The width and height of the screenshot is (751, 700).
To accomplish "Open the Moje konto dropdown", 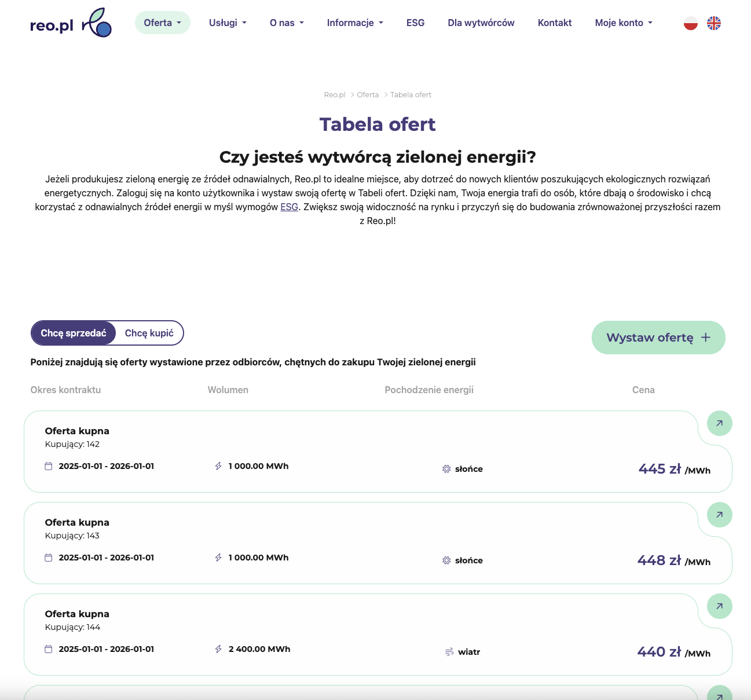I will click(x=624, y=23).
